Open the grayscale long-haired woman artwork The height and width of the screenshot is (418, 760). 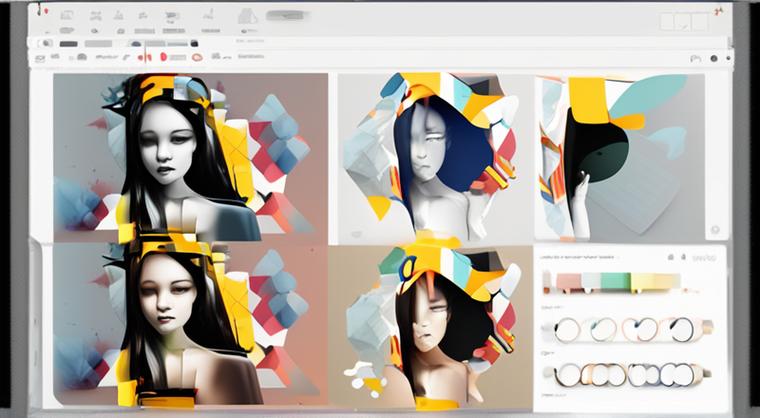[190, 158]
